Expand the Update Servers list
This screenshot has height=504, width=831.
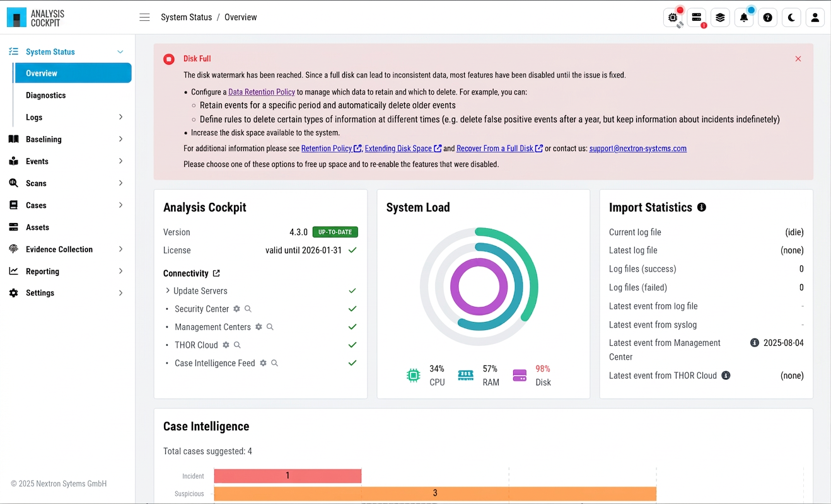pyautogui.click(x=168, y=290)
